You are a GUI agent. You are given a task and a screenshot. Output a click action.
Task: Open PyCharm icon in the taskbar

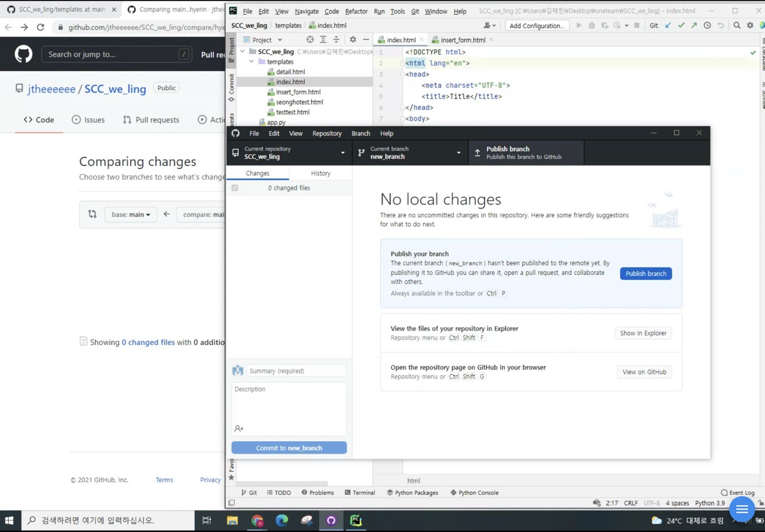[x=356, y=521]
